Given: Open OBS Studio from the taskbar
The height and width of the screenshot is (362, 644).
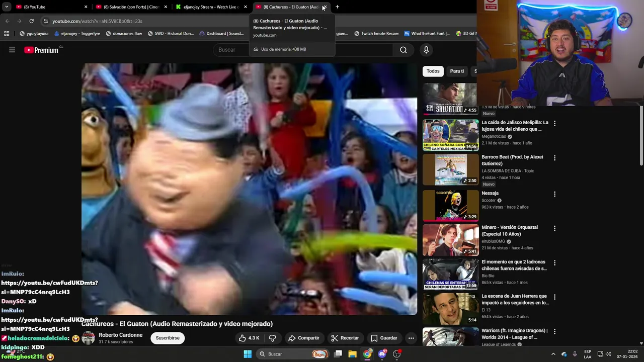Looking at the screenshot, I should click(396, 354).
